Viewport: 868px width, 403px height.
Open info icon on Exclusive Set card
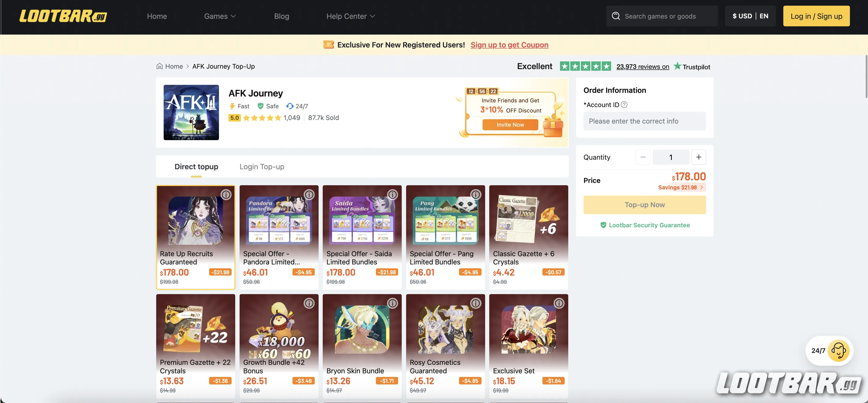(x=559, y=303)
